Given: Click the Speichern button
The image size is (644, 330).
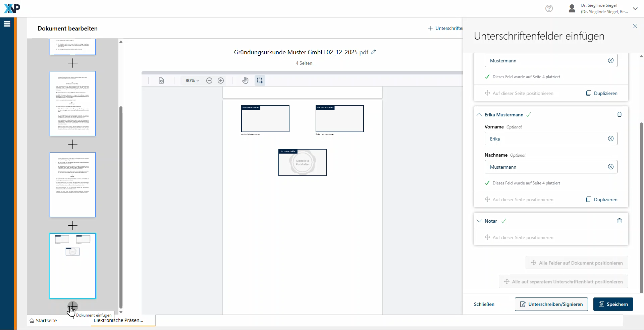Looking at the screenshot, I should point(613,304).
